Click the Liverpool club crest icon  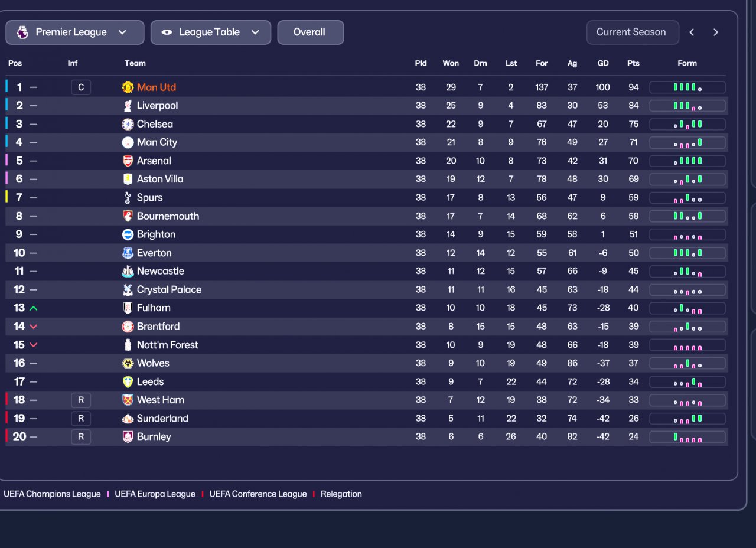click(x=128, y=106)
